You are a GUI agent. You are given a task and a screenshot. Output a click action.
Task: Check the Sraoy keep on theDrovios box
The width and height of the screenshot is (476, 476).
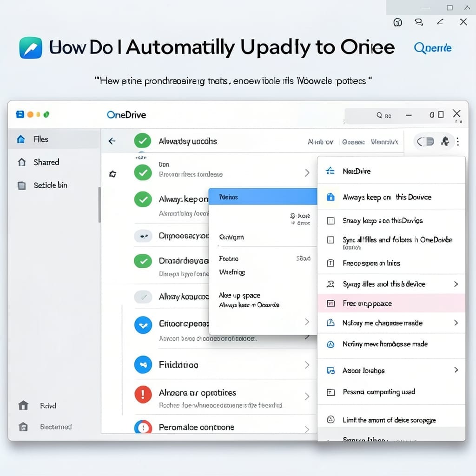click(331, 221)
